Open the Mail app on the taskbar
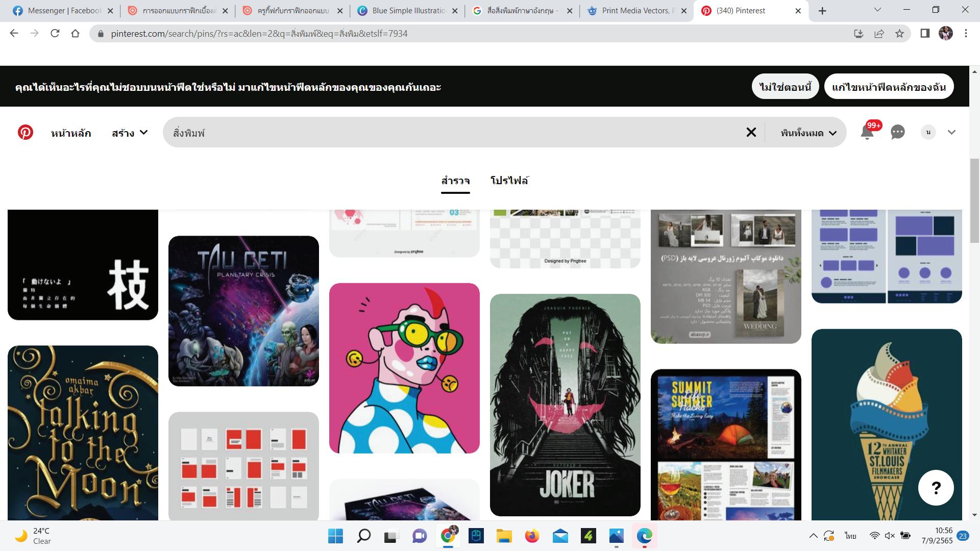980x551 pixels. coord(560,536)
